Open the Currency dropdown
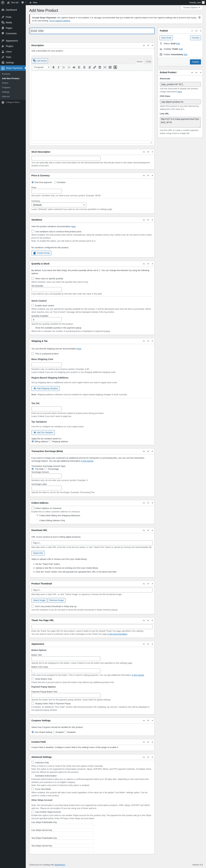 point(59,205)
